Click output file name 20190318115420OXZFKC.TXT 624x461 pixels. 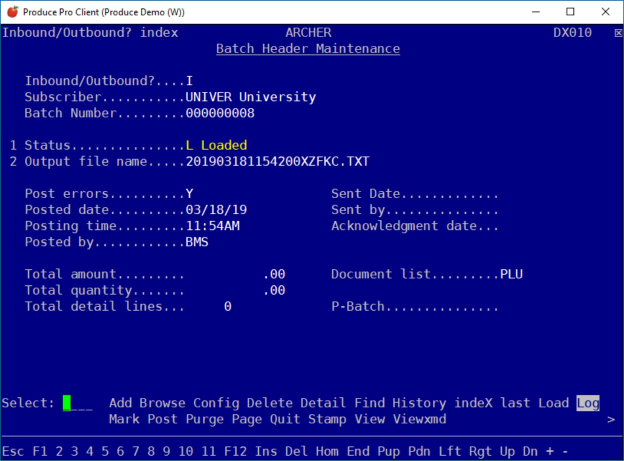tap(278, 161)
